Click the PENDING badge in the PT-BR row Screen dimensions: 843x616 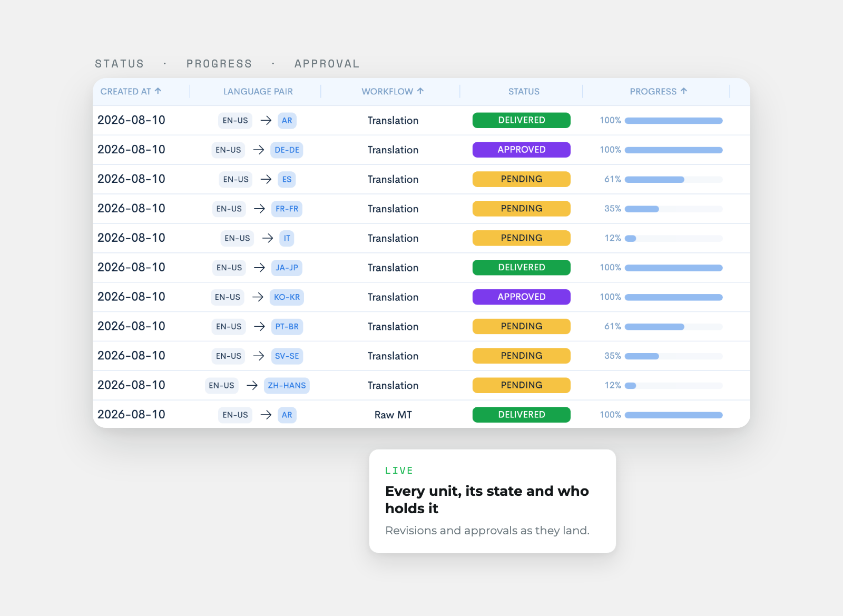point(522,326)
